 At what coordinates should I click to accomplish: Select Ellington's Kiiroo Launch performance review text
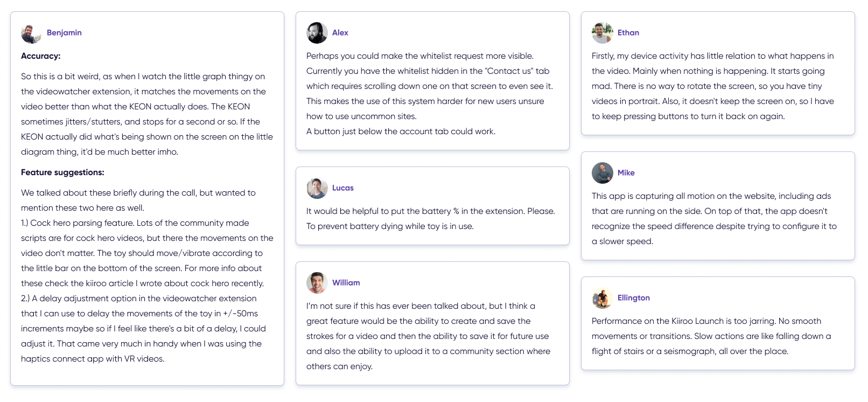point(711,336)
